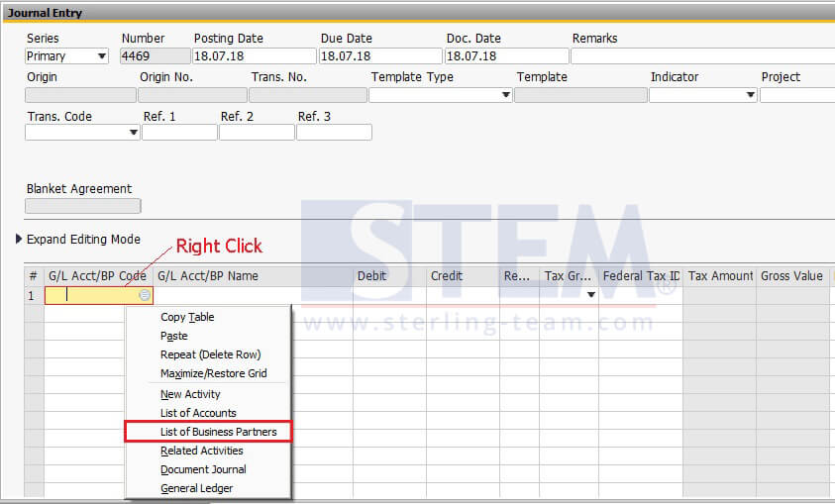Click the Origin field
Screen dimensions: 835x504
pos(80,95)
